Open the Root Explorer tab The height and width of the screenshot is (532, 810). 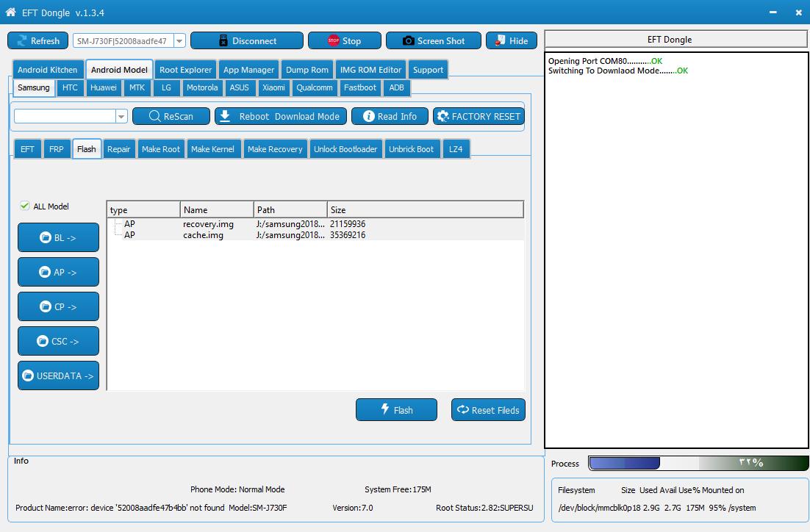point(185,70)
